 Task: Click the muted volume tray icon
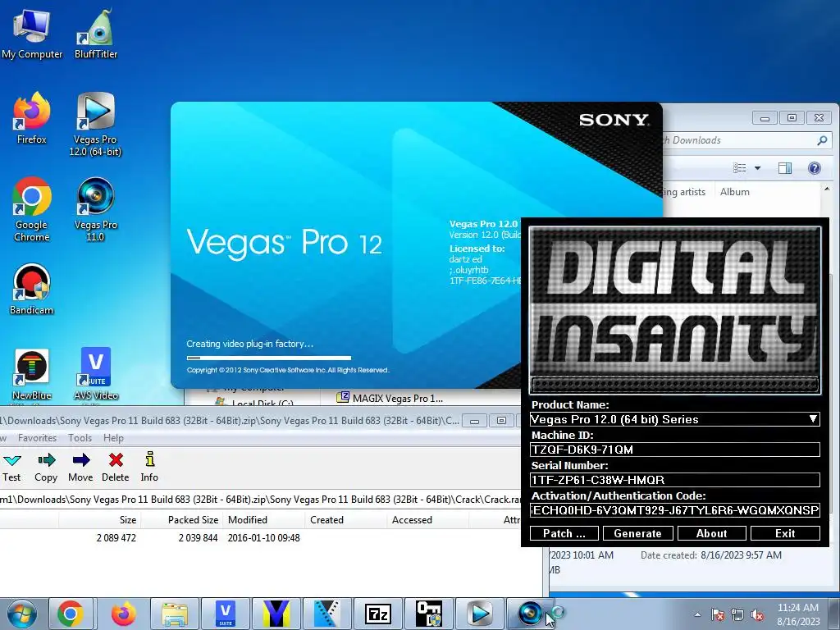[757, 615]
